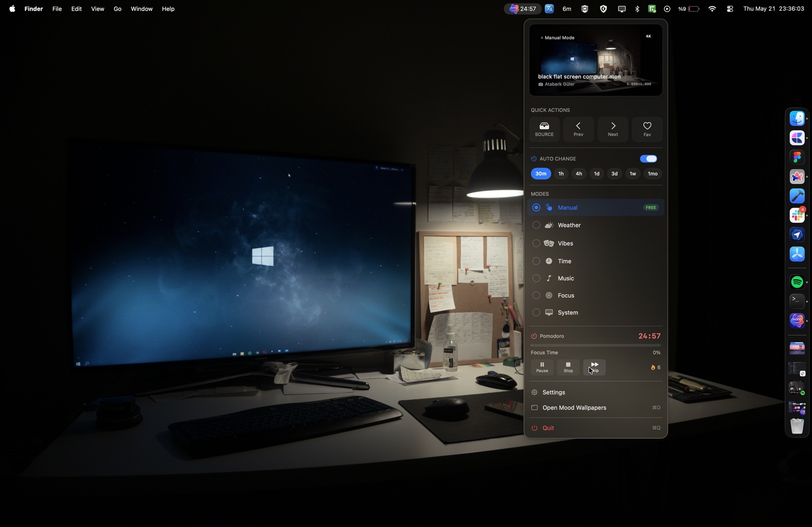Skip to Next wallpaper
Screen dimensions: 812x527
pos(613,129)
